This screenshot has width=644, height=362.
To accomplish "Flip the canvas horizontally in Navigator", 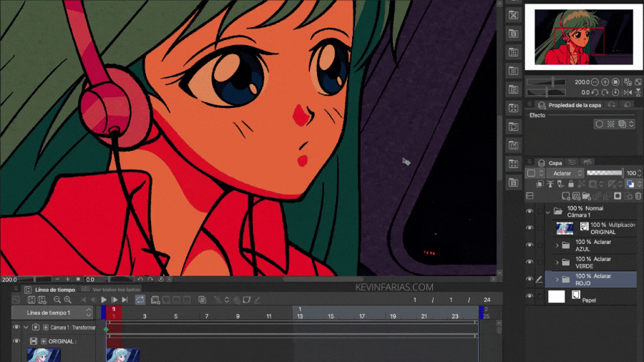I will point(628,92).
